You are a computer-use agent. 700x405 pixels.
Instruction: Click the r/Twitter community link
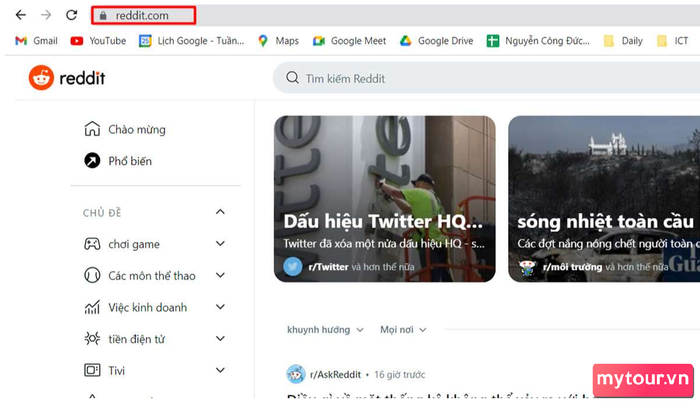328,267
